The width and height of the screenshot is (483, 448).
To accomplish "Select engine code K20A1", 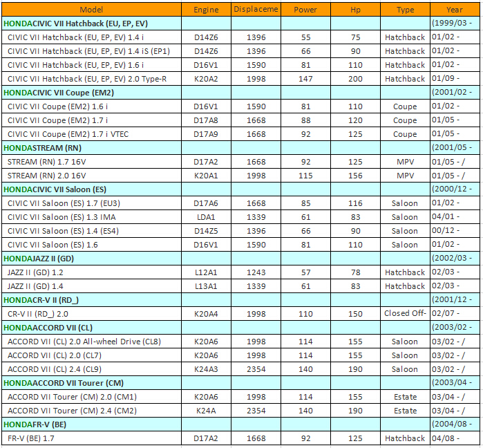I will click(x=206, y=176).
